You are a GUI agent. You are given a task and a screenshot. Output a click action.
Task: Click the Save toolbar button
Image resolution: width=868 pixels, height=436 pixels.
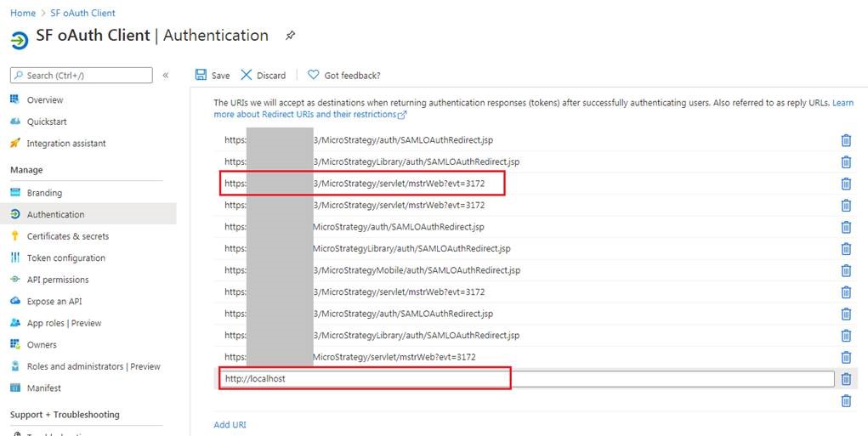pyautogui.click(x=213, y=76)
